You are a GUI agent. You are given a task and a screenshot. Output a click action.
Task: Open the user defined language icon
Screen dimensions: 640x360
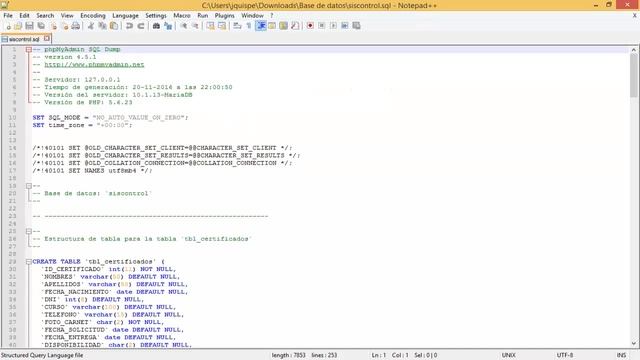272,26
